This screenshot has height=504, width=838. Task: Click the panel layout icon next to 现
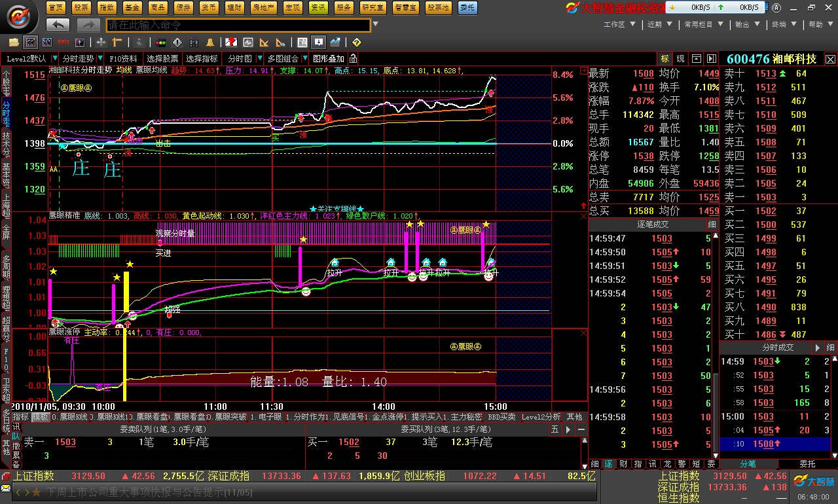[x=697, y=59]
